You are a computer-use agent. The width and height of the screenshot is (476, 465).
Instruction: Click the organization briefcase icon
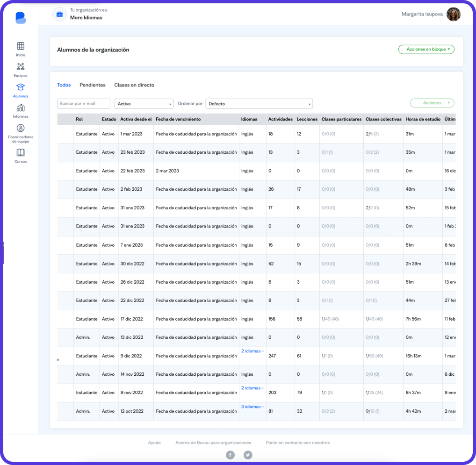(x=59, y=14)
